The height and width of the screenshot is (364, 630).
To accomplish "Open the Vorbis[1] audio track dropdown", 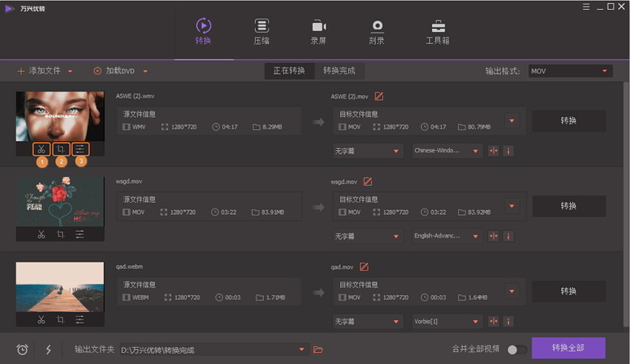I will click(x=447, y=322).
